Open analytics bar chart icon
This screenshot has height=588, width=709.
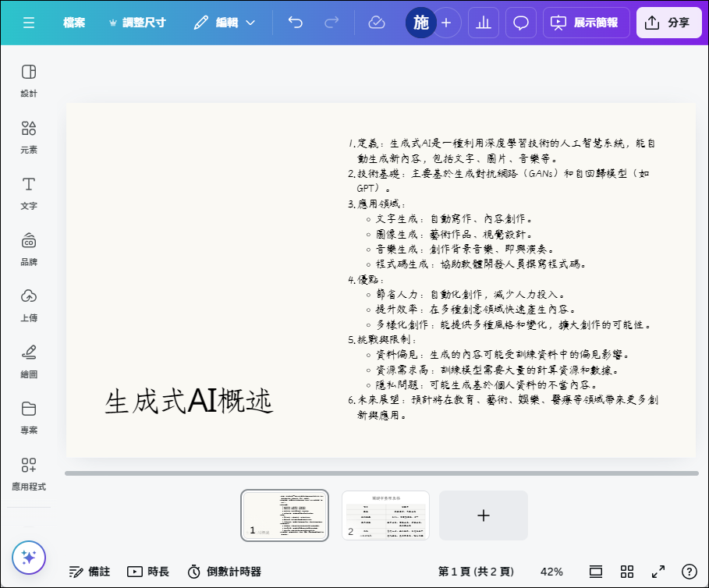click(484, 23)
